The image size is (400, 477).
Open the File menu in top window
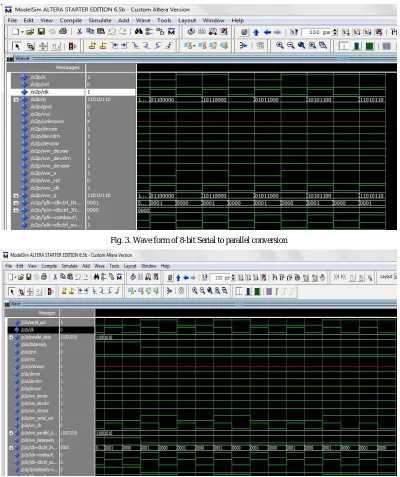coord(12,20)
